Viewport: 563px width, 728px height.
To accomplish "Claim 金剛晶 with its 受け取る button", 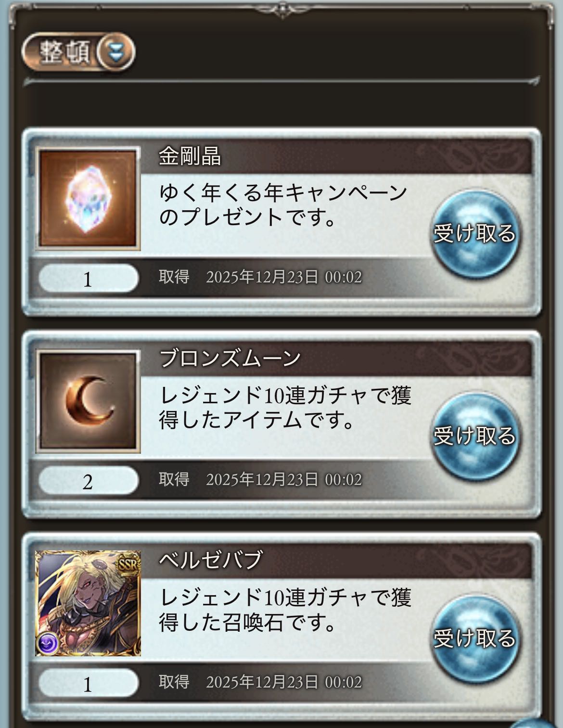I will coord(474,234).
